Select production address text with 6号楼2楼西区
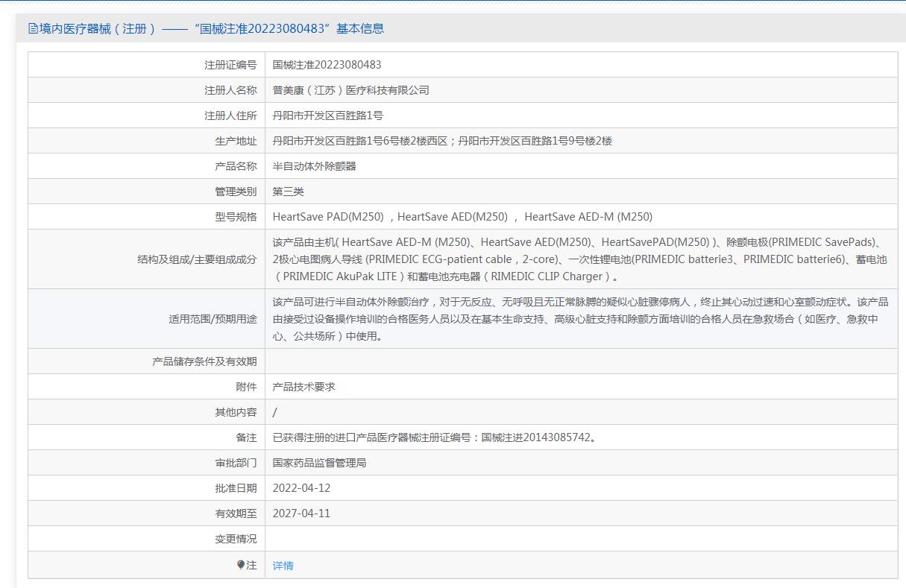 [x=442, y=141]
